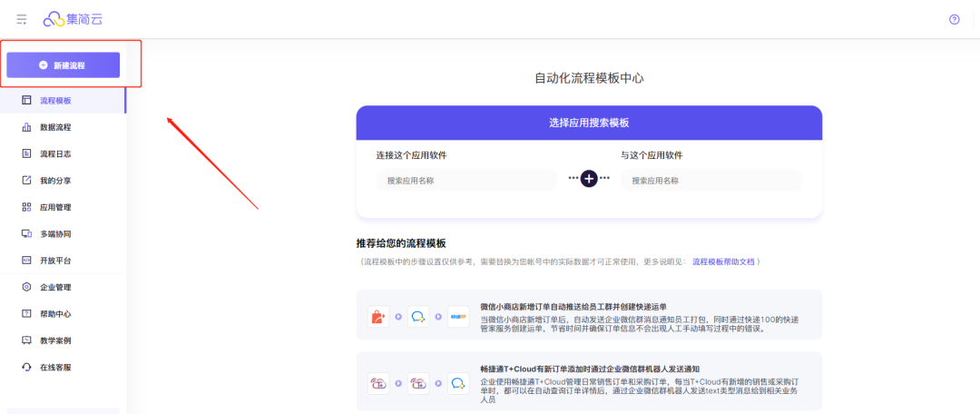Viewport: 980px width, 414px height.
Task: Click the 在线客服 headset icon
Action: [x=26, y=367]
